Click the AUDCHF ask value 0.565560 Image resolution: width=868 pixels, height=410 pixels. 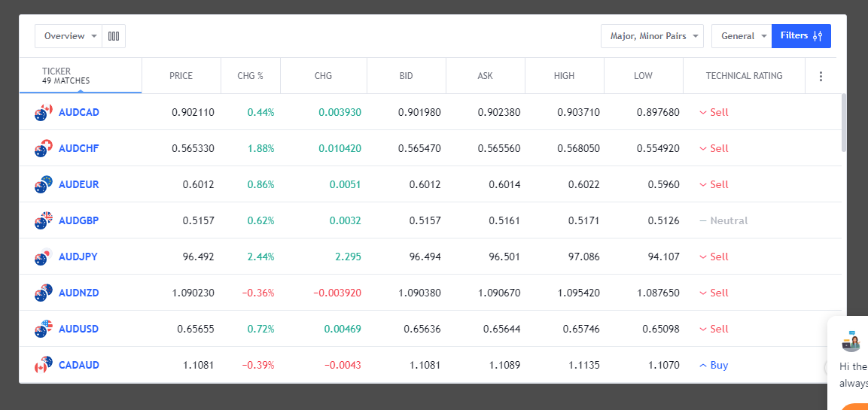pos(499,148)
